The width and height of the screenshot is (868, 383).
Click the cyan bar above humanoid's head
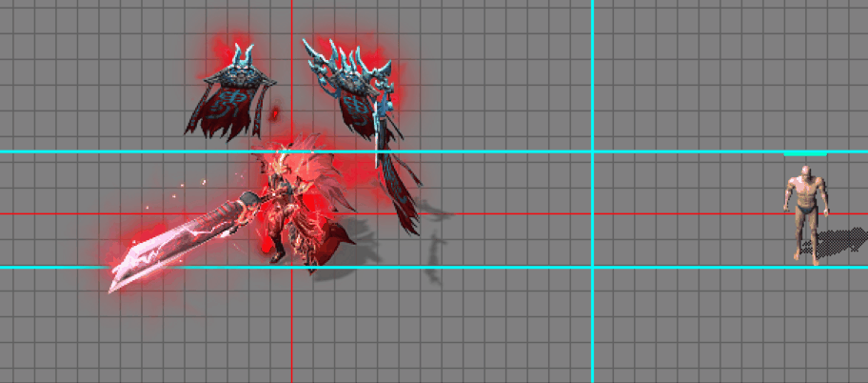(805, 153)
